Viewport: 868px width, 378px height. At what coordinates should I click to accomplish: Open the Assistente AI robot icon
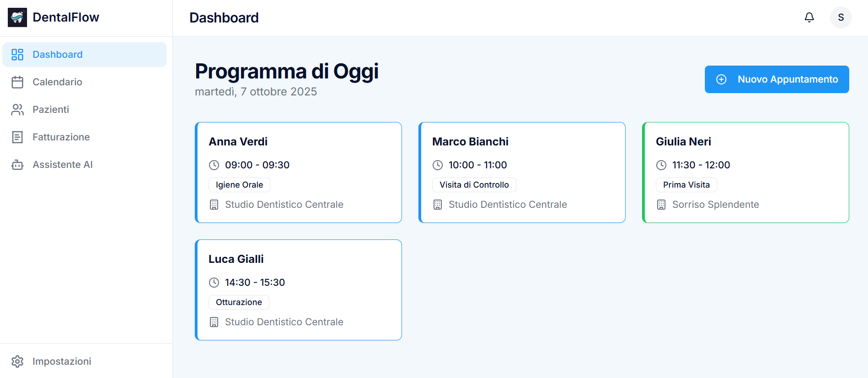tap(17, 164)
